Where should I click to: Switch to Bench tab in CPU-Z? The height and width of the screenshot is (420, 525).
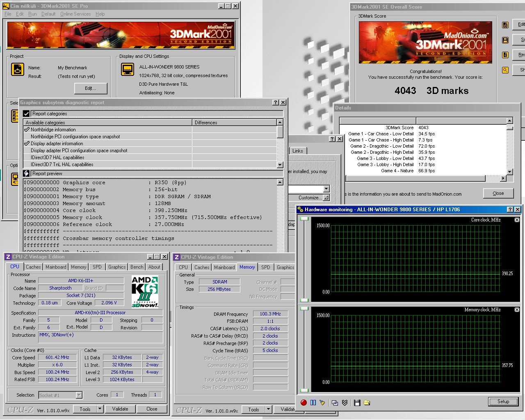pos(137,267)
